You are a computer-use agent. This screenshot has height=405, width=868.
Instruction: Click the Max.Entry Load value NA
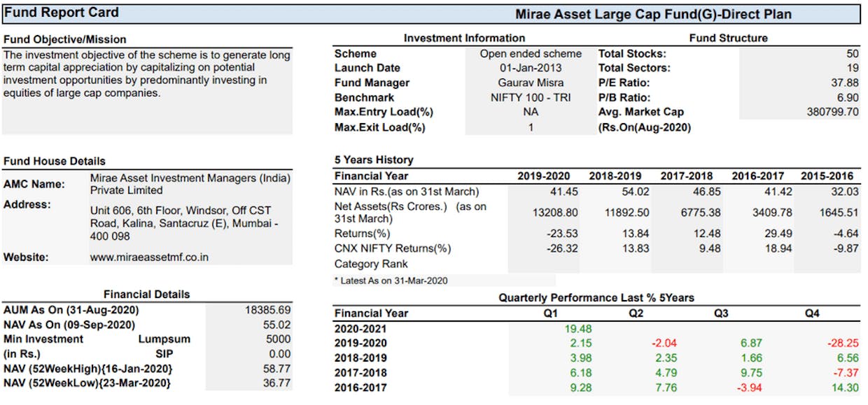tap(531, 113)
